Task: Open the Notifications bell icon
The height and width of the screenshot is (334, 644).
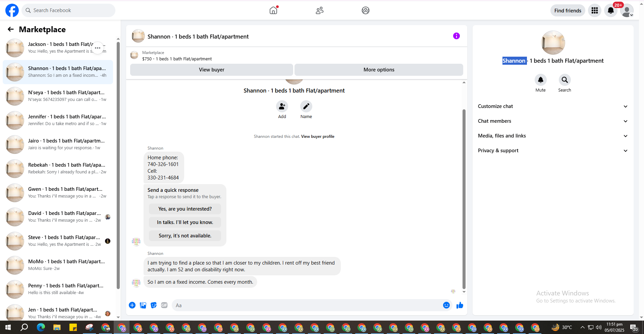Action: [611, 10]
